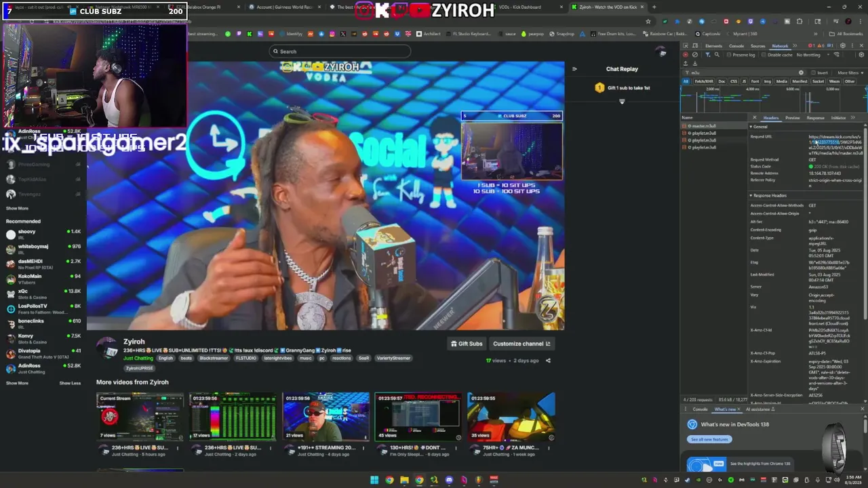
Task: Switch to the Elements DevTools tab
Action: [713, 46]
